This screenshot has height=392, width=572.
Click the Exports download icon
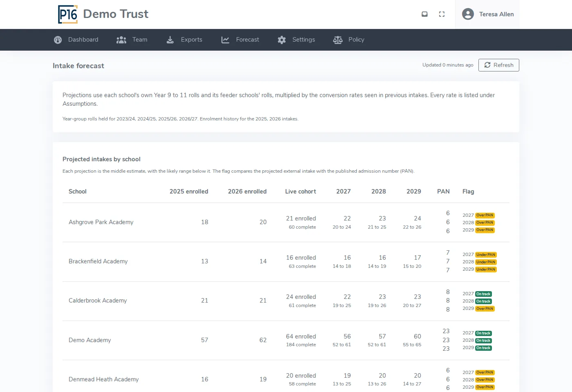170,40
